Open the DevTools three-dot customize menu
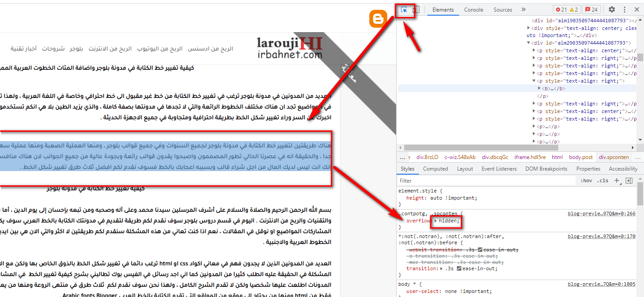Screen dimensions: 644x297 (x=624, y=10)
